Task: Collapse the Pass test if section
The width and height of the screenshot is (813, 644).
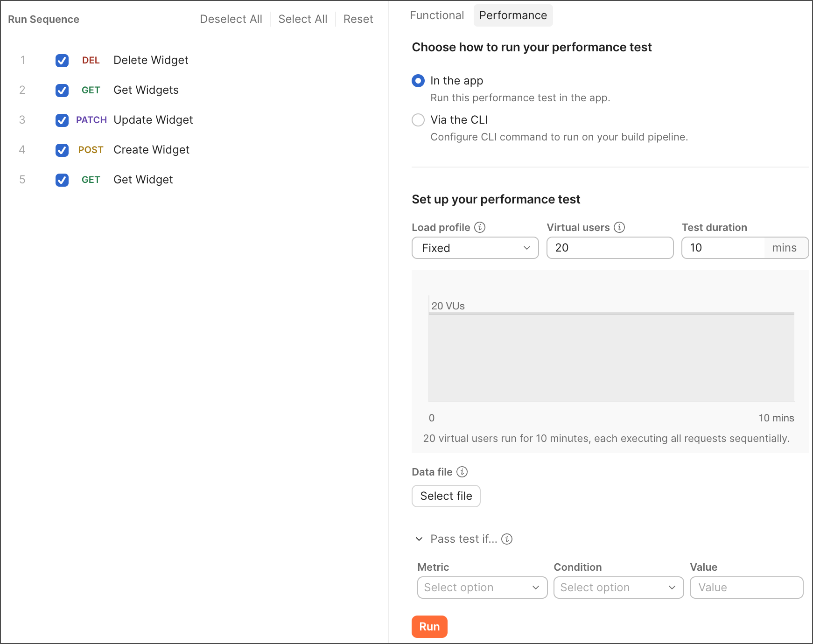Action: (419, 539)
